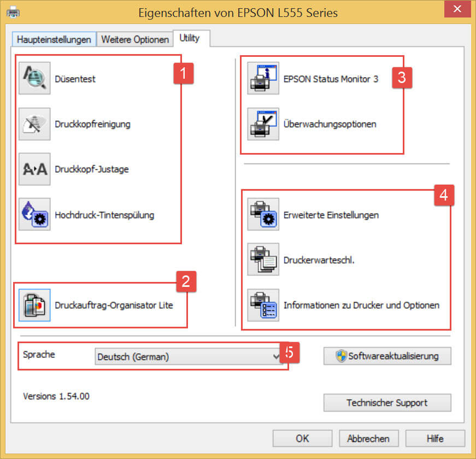Open Erweiterte Einstellungen icon
This screenshot has width=476, height=459.
(x=263, y=214)
